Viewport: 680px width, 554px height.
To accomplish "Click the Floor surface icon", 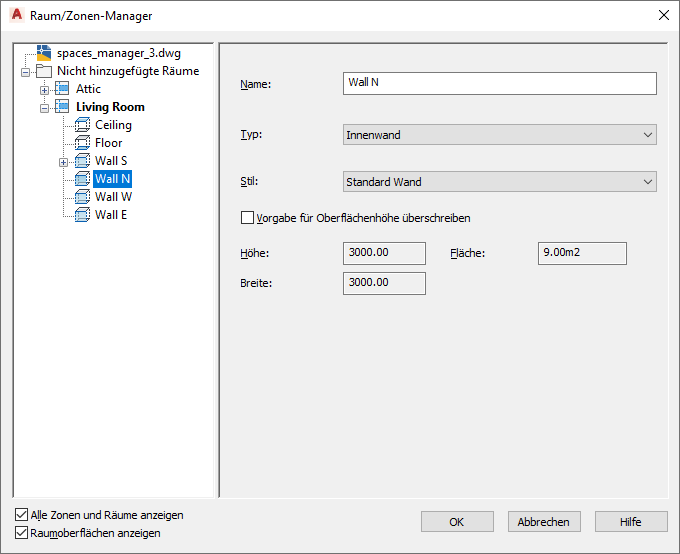I will 82,143.
